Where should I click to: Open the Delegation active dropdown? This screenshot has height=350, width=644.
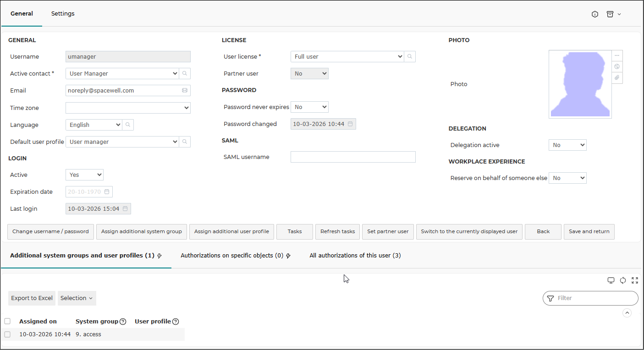click(567, 145)
